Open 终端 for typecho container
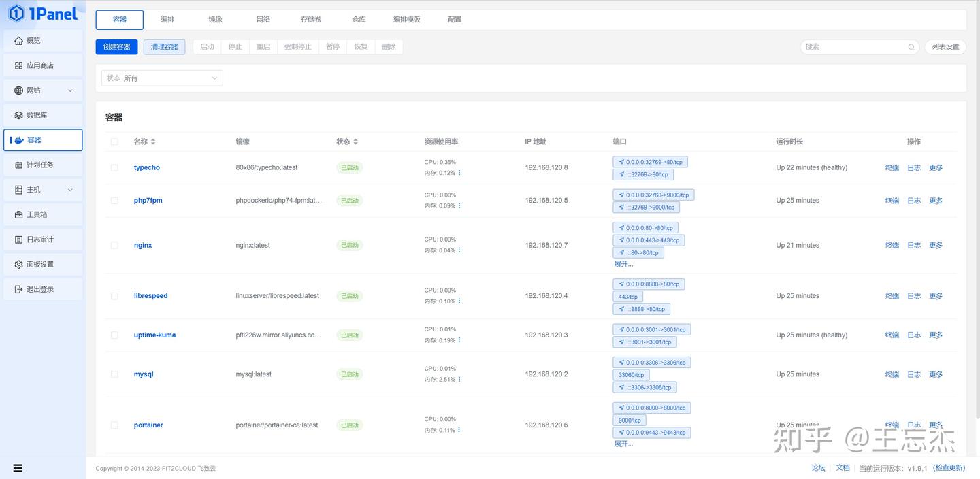 coord(892,167)
